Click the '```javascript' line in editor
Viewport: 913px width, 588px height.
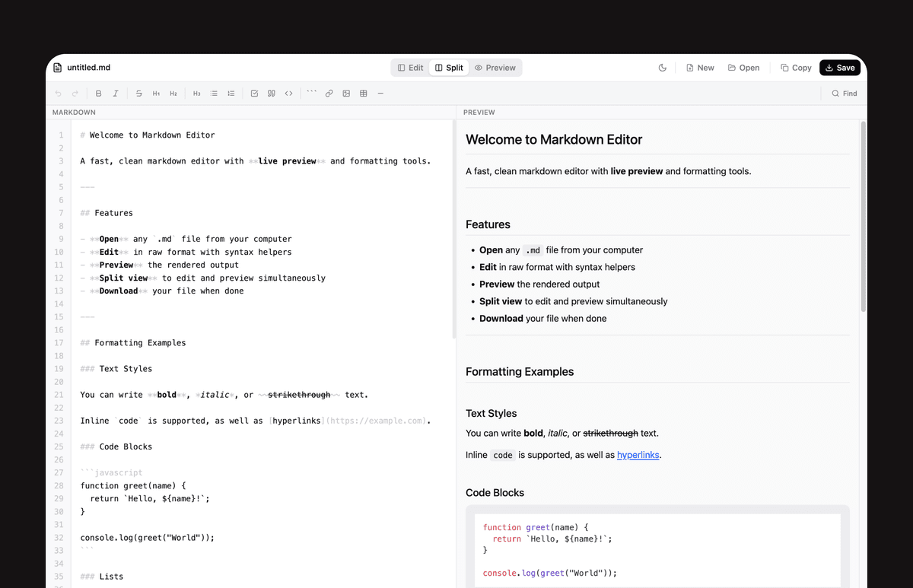pos(111,472)
